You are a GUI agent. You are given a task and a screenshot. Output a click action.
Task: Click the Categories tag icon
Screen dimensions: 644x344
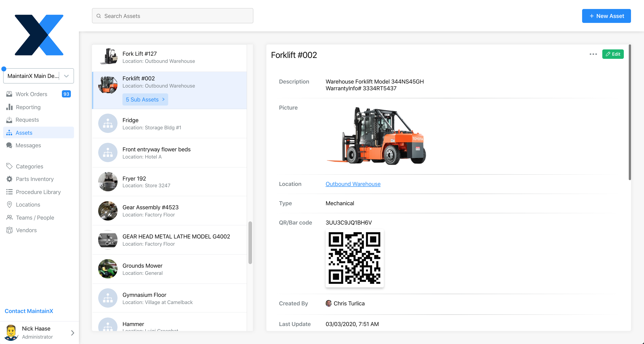point(9,166)
